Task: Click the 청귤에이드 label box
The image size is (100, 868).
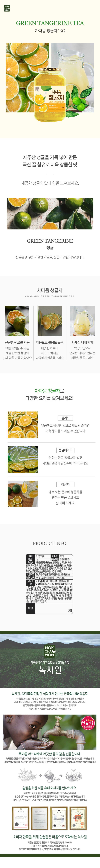Action: pos(65,450)
